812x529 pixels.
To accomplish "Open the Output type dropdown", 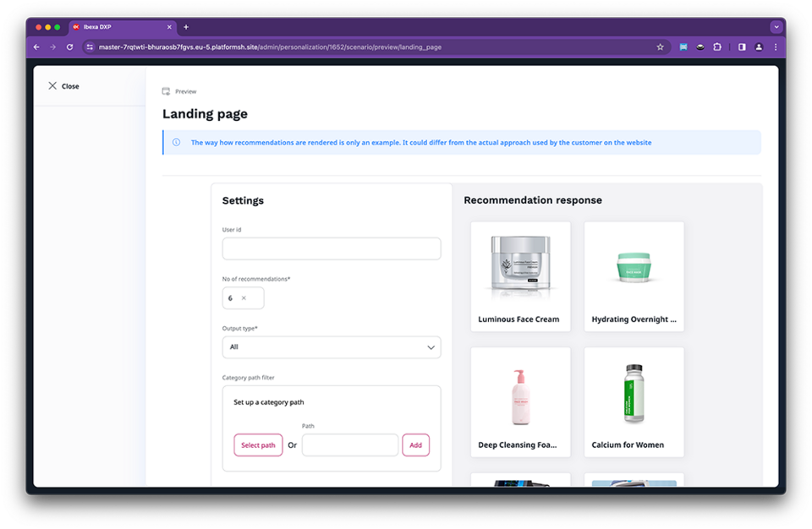I will coord(332,347).
